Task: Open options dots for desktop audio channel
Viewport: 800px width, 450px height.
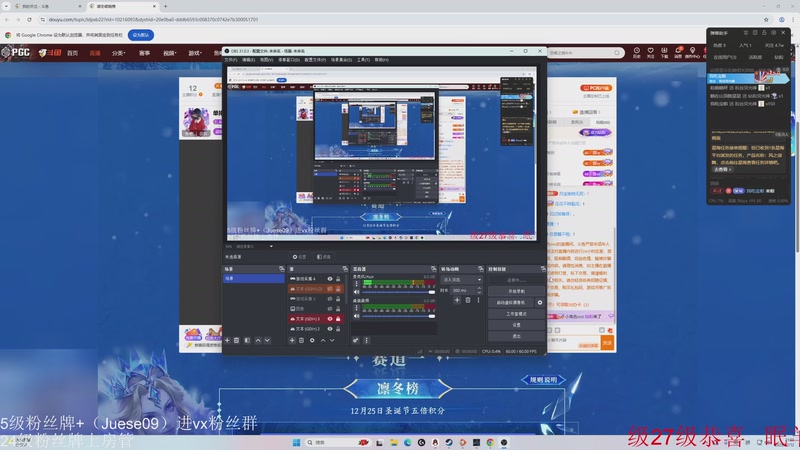Action: 357,308
